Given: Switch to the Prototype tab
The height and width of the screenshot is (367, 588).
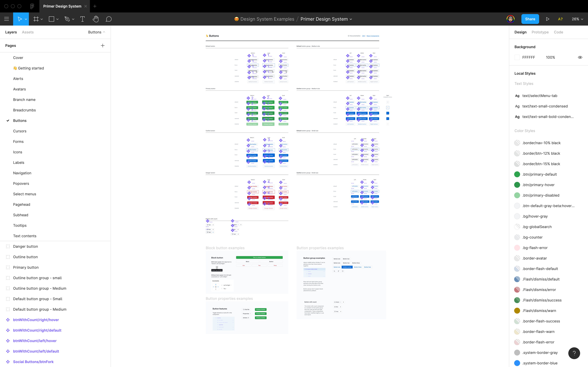Looking at the screenshot, I should [x=540, y=32].
